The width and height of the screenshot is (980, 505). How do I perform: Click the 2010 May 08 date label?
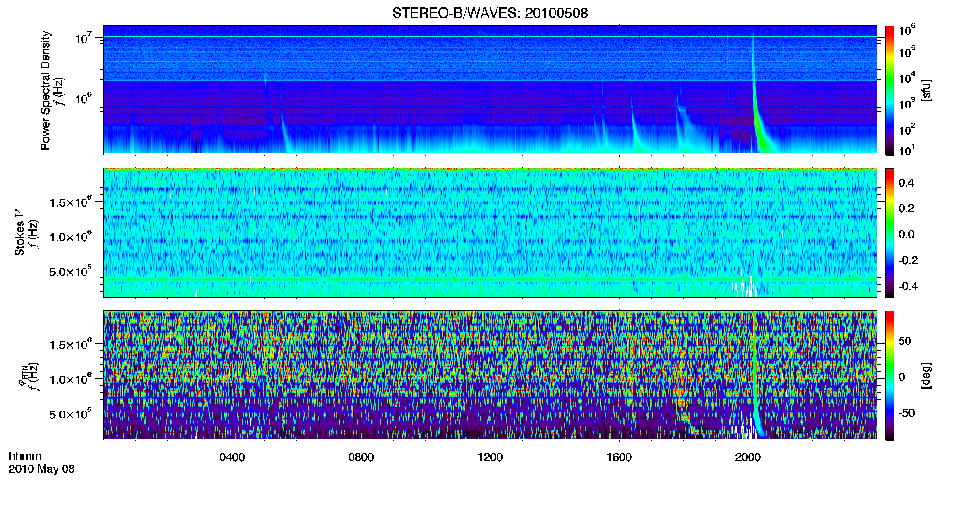(x=42, y=469)
